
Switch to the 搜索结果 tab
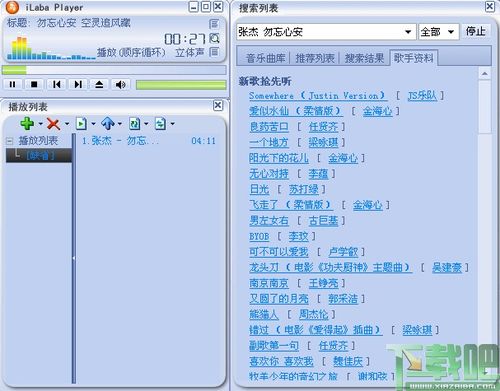pyautogui.click(x=364, y=58)
